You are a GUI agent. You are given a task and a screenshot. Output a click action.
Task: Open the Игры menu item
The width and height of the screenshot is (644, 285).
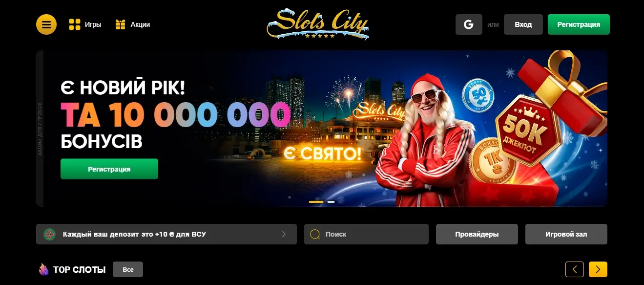click(93, 24)
